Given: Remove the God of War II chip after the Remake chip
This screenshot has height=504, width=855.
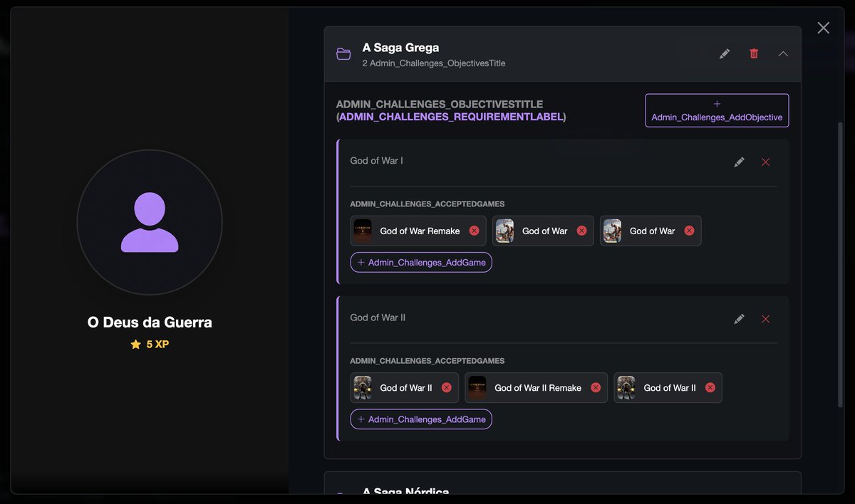Looking at the screenshot, I should click(710, 388).
